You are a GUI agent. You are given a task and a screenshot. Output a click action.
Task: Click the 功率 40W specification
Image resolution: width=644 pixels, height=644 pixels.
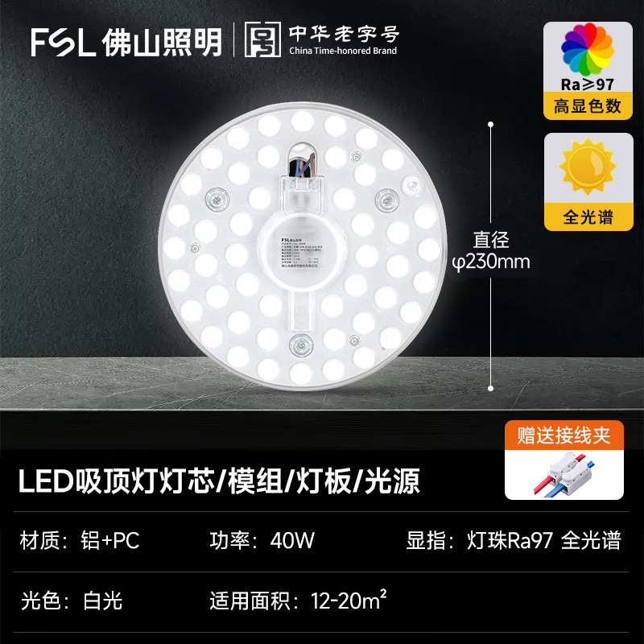pos(262,540)
